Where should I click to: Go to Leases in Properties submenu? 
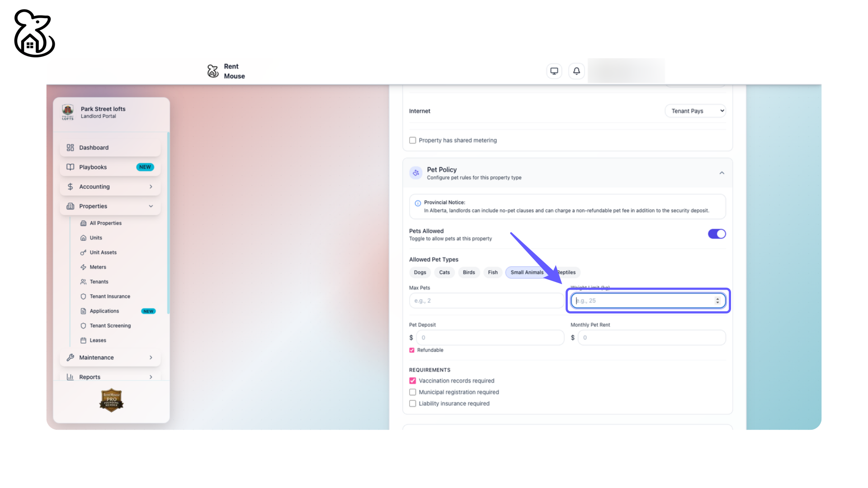pos(98,340)
